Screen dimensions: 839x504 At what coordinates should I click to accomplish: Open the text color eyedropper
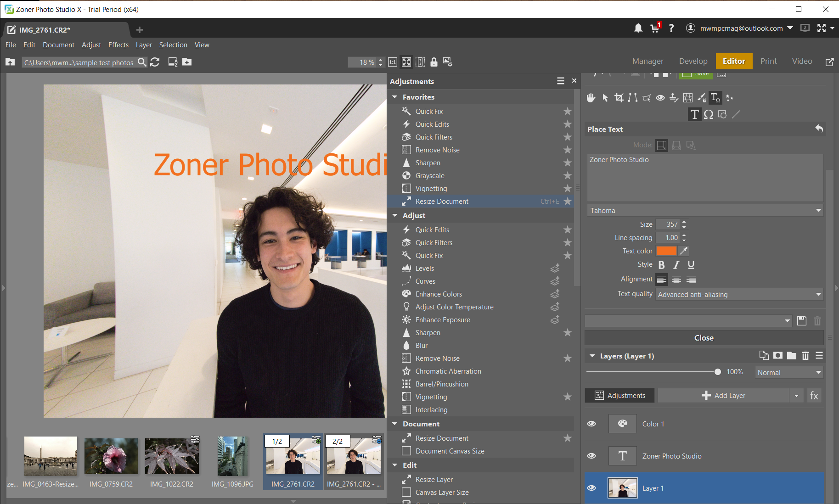coord(683,251)
